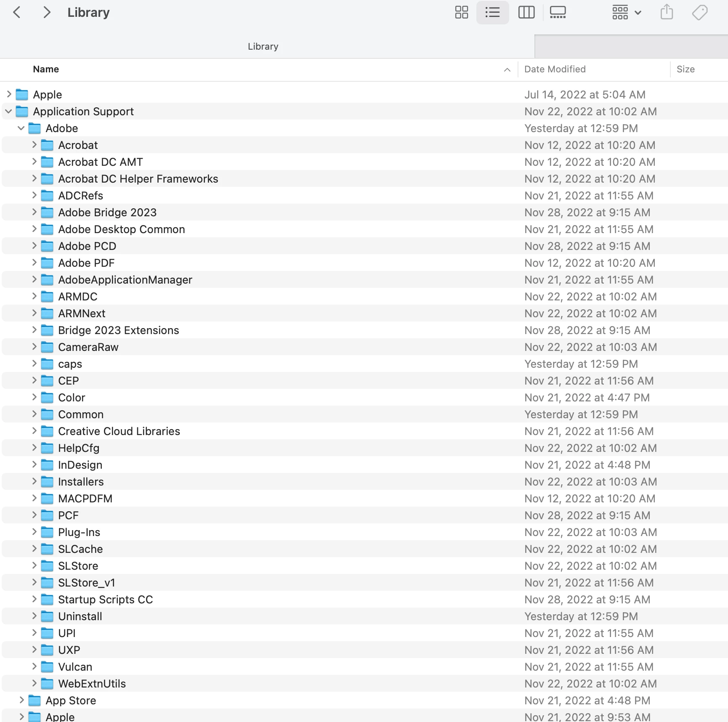Viewport: 728px width, 722px height.
Task: Expand the Uninstall folder chevron
Action: click(35, 616)
